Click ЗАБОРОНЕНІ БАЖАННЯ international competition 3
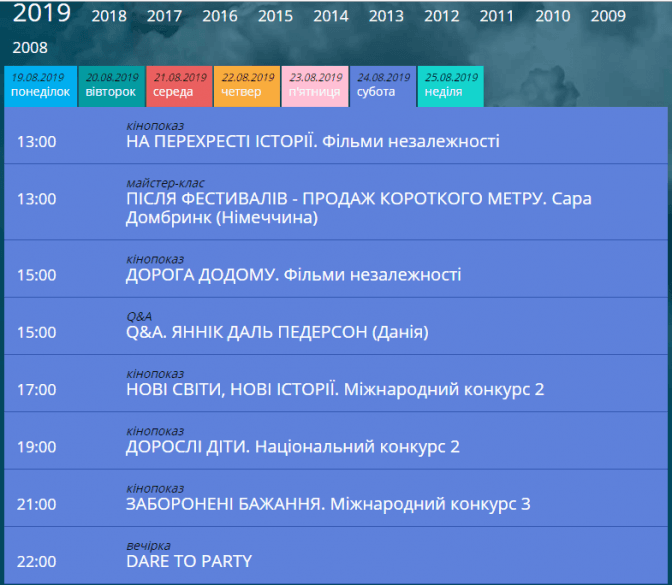672x585 pixels. 327,504
